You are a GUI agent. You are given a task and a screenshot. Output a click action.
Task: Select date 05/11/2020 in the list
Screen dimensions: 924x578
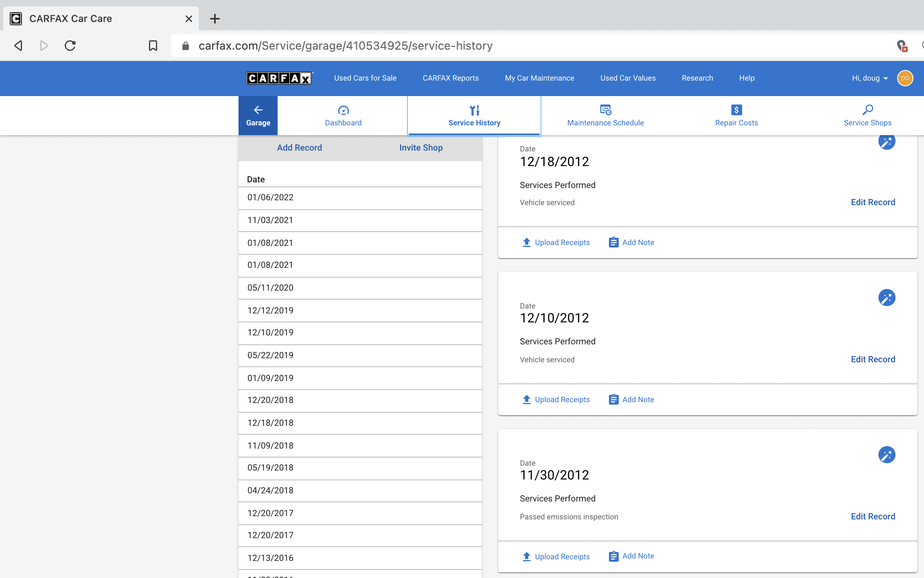pyautogui.click(x=360, y=288)
